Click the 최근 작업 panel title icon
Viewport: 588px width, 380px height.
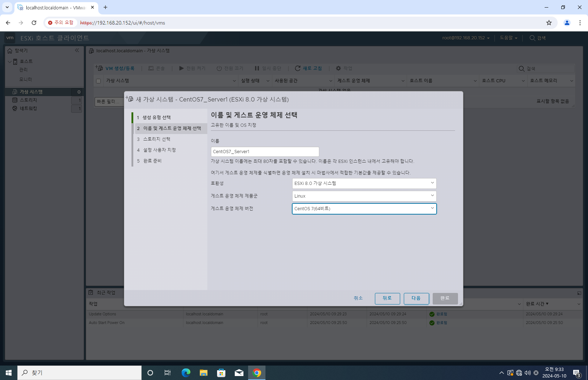pos(91,293)
